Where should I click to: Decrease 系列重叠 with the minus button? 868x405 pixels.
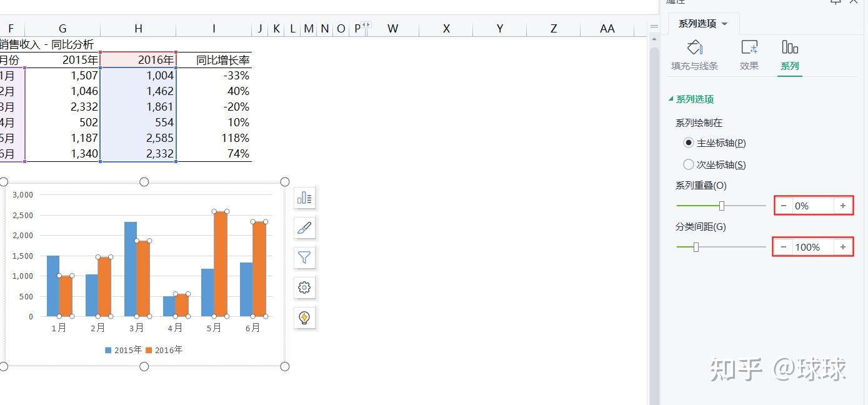coord(784,206)
